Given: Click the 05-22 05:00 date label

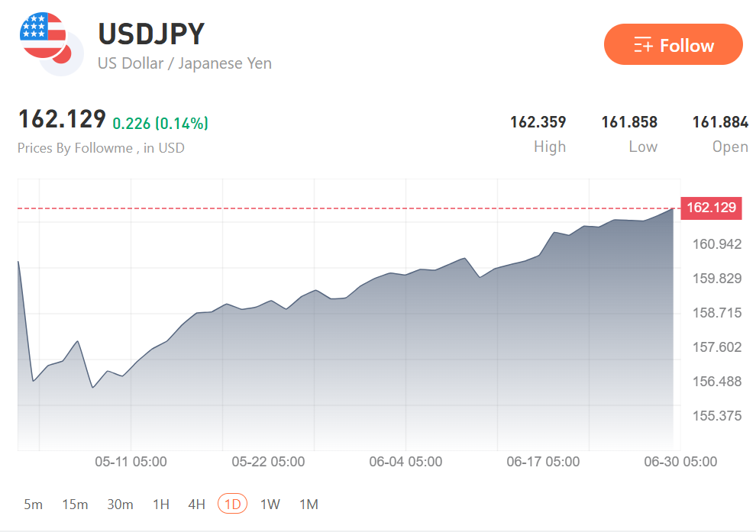Looking at the screenshot, I should pos(268,462).
